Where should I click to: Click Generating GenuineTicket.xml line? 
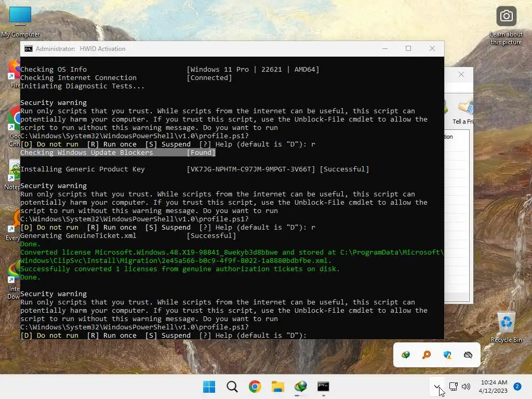coord(128,235)
